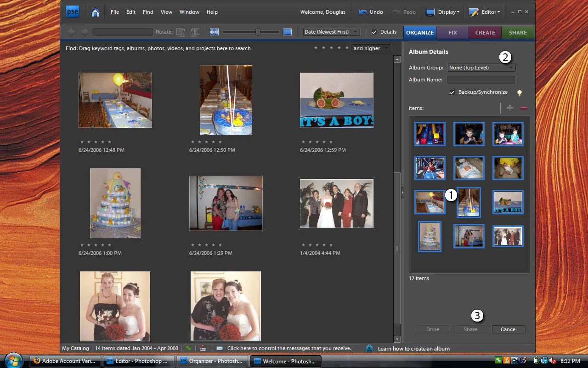Open the Edit menu
The width and height of the screenshot is (588, 368).
131,12
